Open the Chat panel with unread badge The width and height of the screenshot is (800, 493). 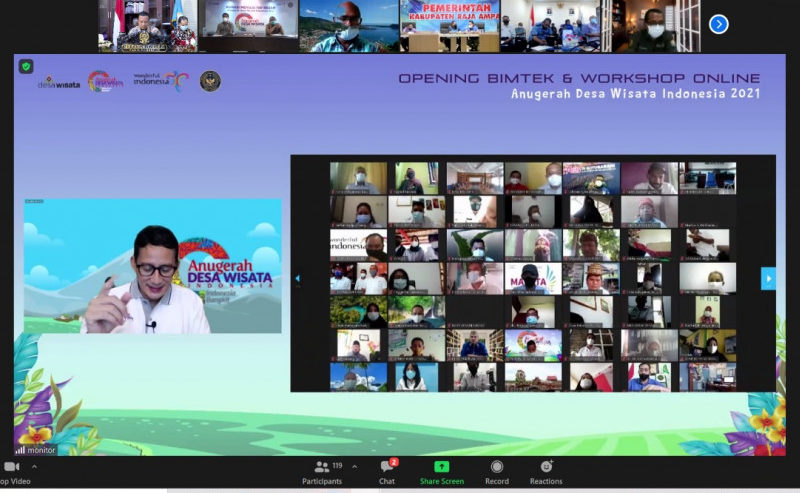(387, 473)
